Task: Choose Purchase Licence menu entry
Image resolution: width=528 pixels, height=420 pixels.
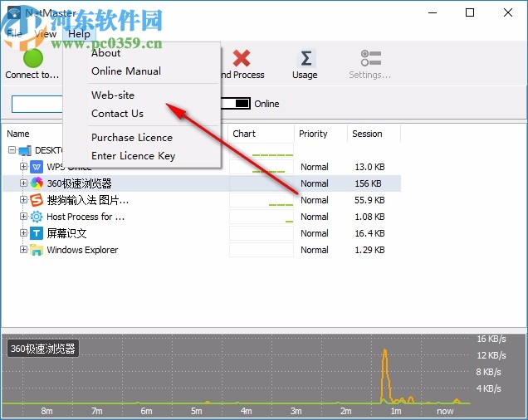Action: pos(132,138)
